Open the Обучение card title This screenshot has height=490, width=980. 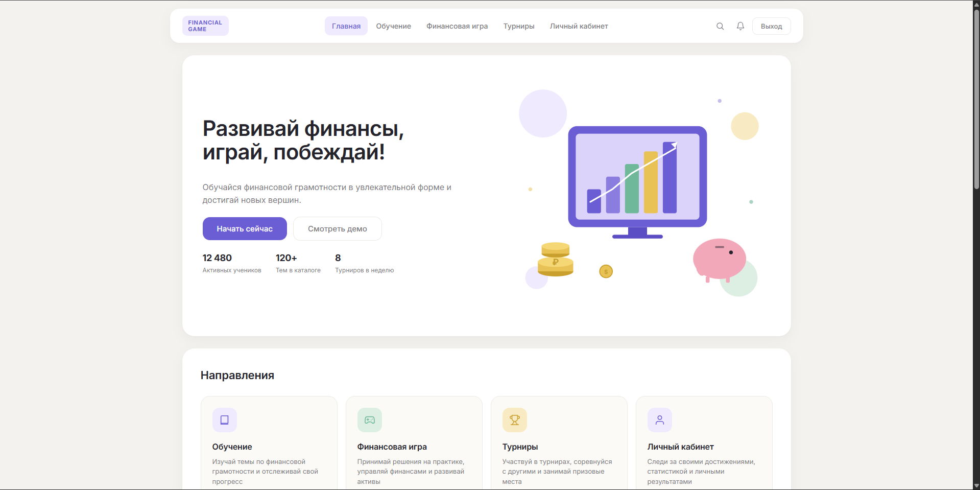(x=232, y=447)
